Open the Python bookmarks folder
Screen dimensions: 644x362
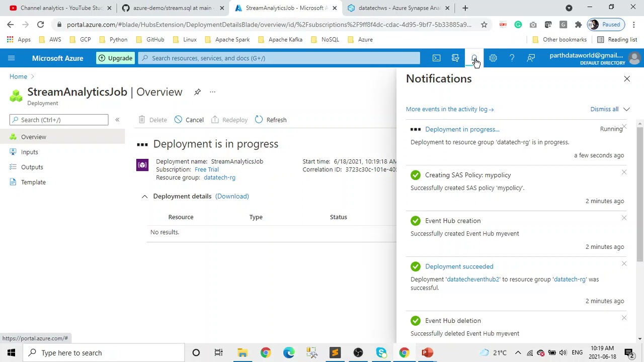(114, 40)
